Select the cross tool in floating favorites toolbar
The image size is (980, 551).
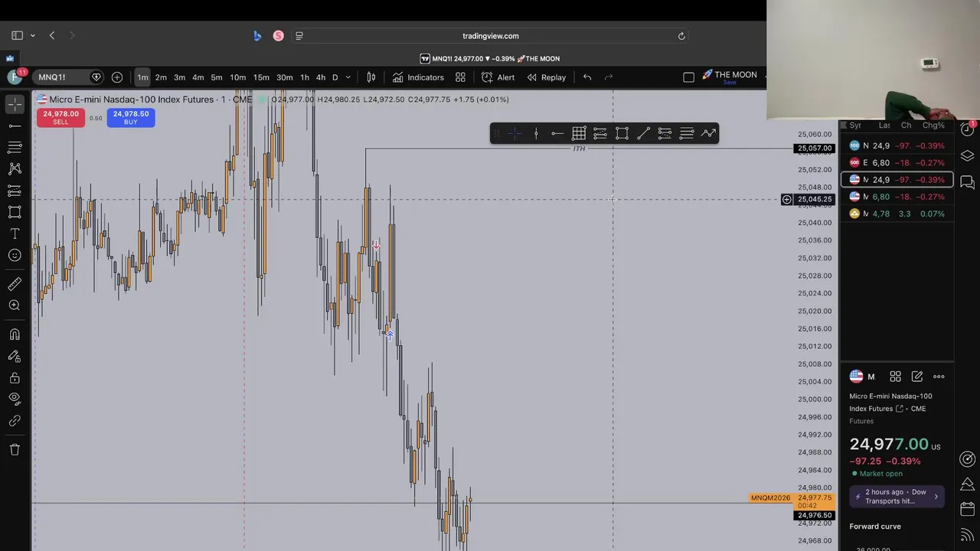[x=515, y=134]
